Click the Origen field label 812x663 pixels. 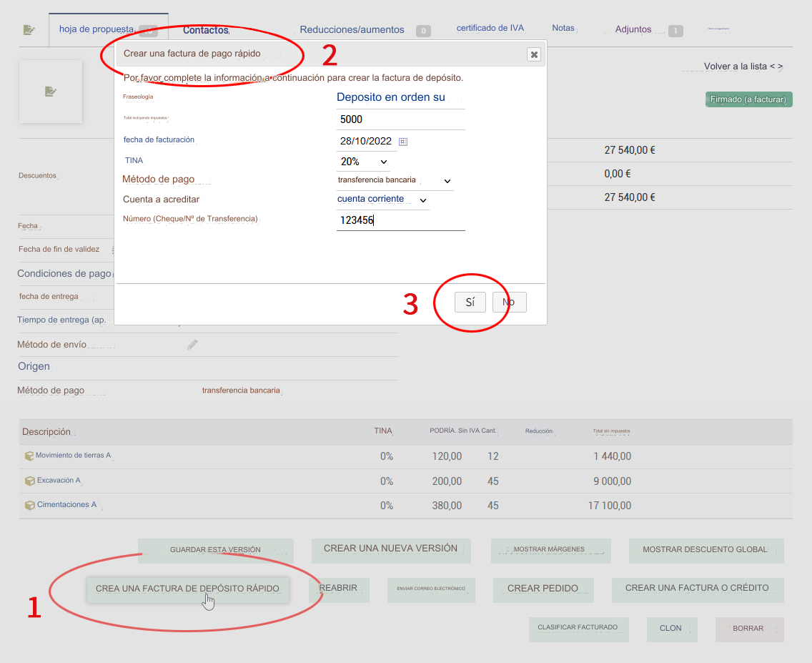point(34,366)
